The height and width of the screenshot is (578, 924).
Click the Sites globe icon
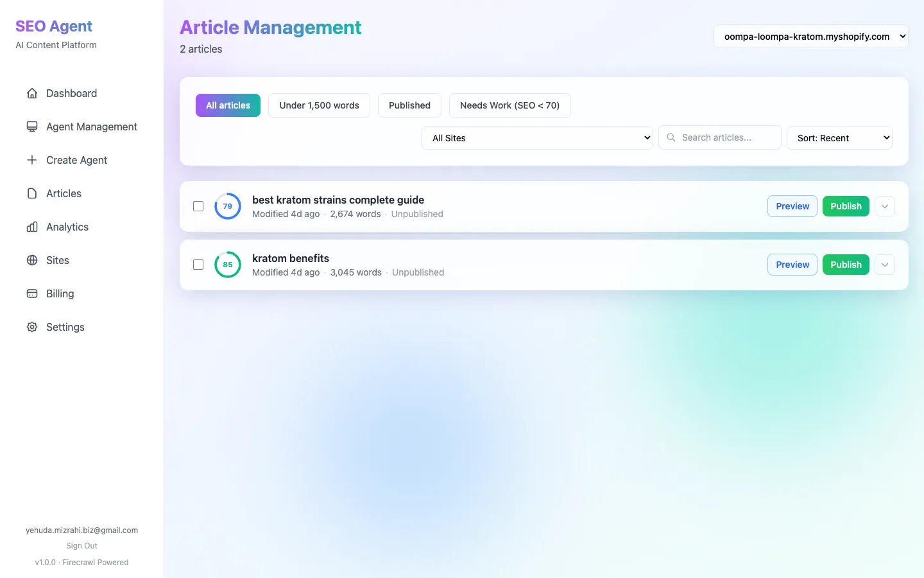coord(32,260)
